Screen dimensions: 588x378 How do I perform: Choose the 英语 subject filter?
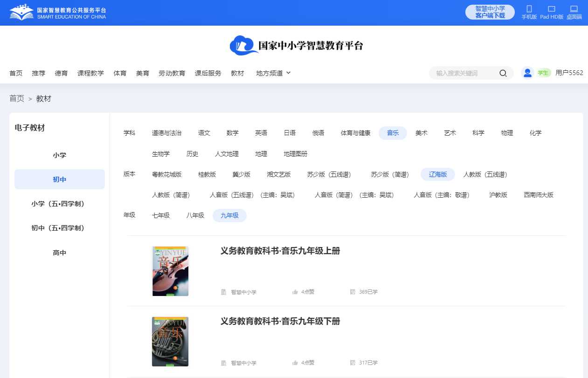click(x=261, y=133)
